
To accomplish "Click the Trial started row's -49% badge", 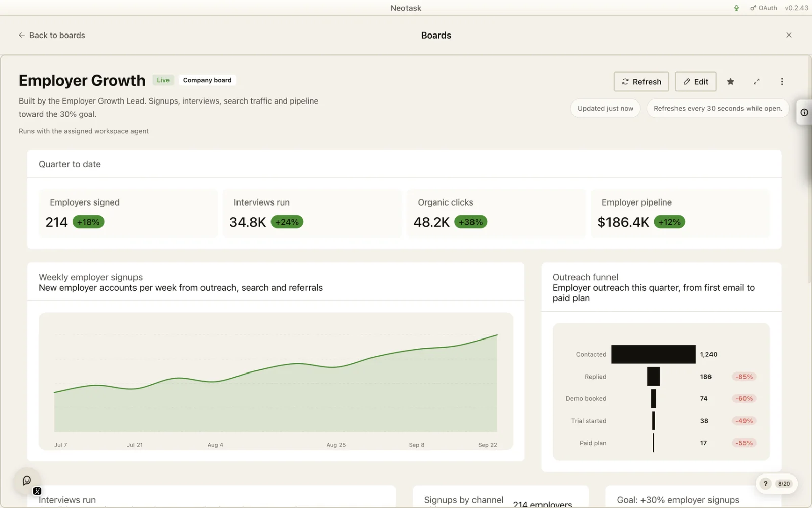I will pyautogui.click(x=744, y=421).
